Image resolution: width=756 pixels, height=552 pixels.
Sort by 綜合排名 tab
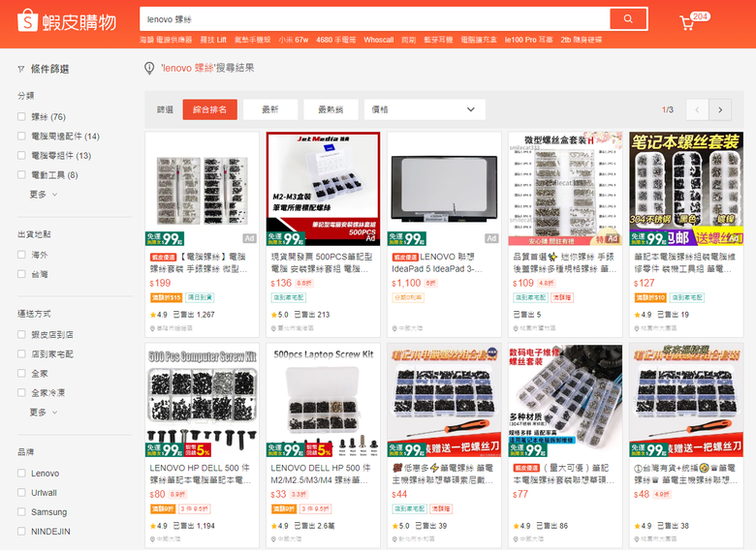209,109
